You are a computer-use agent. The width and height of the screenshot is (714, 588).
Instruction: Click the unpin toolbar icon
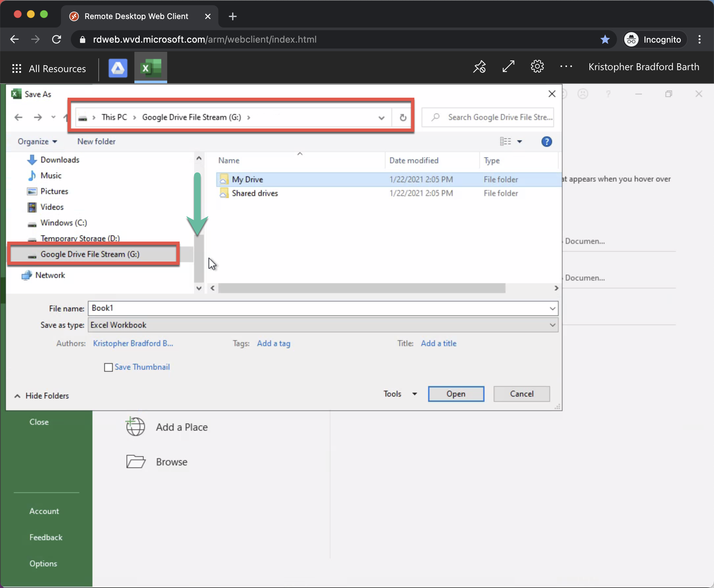click(479, 67)
